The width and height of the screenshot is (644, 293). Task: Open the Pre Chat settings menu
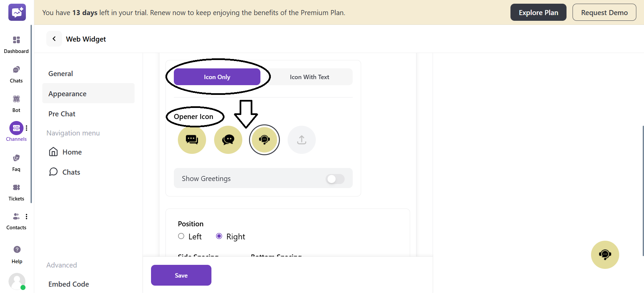62,114
